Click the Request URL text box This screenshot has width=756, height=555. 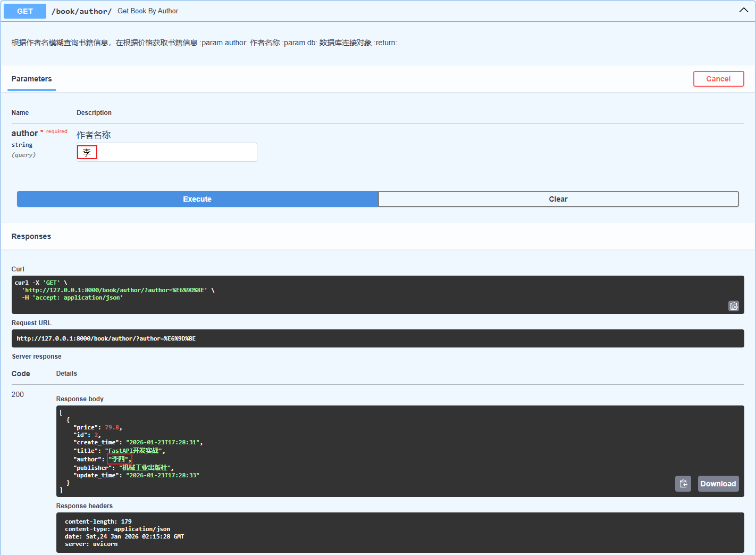point(377,338)
